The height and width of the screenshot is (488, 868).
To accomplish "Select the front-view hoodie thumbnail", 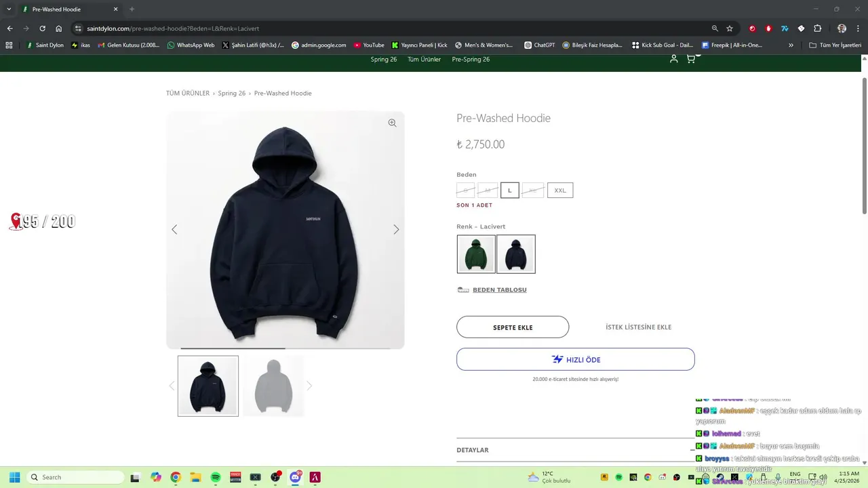I will click(x=208, y=386).
